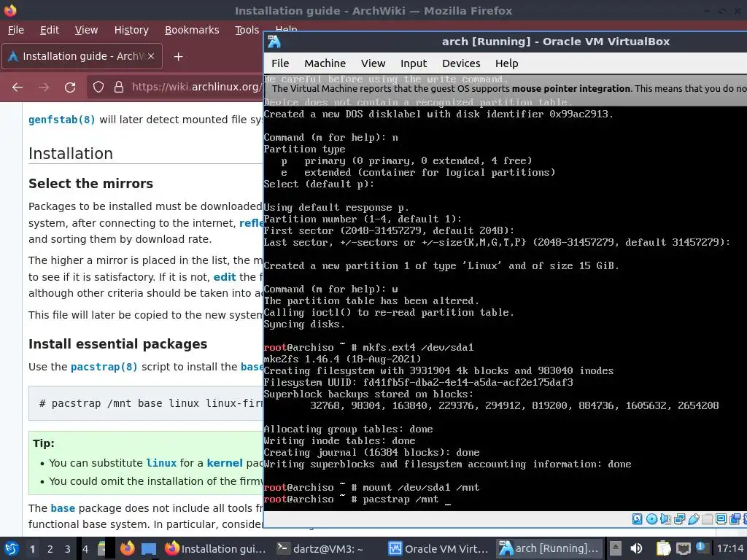Click the taskbar clock showing 17:14
The width and height of the screenshot is (747, 560).
click(730, 548)
